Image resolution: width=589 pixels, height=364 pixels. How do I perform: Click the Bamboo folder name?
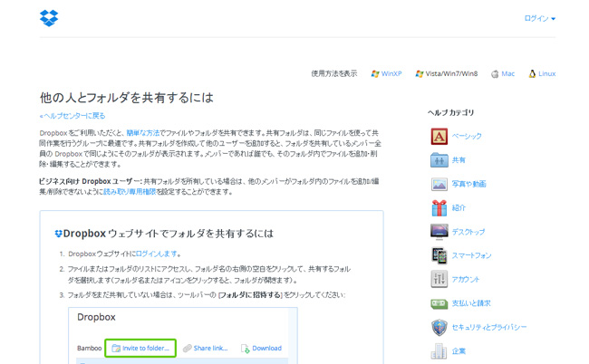[90, 349]
